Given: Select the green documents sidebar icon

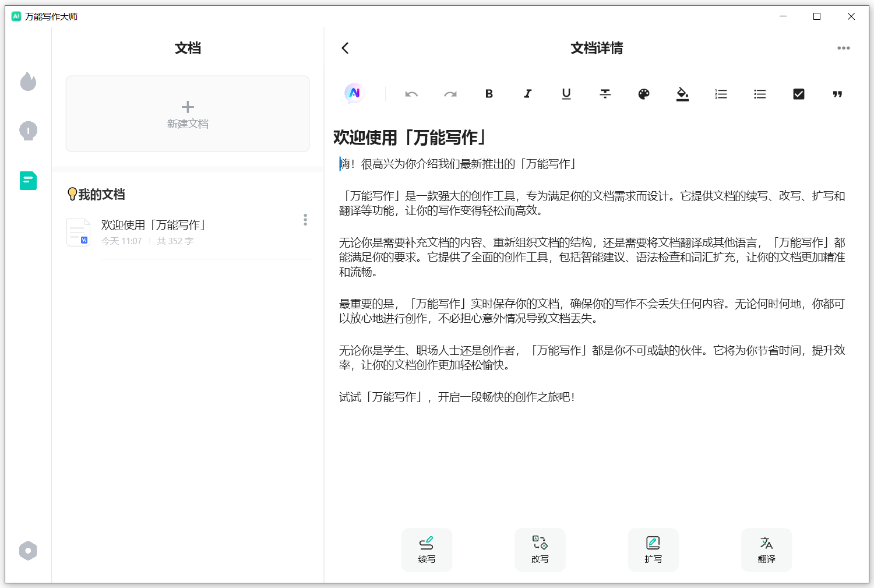Looking at the screenshot, I should (28, 181).
